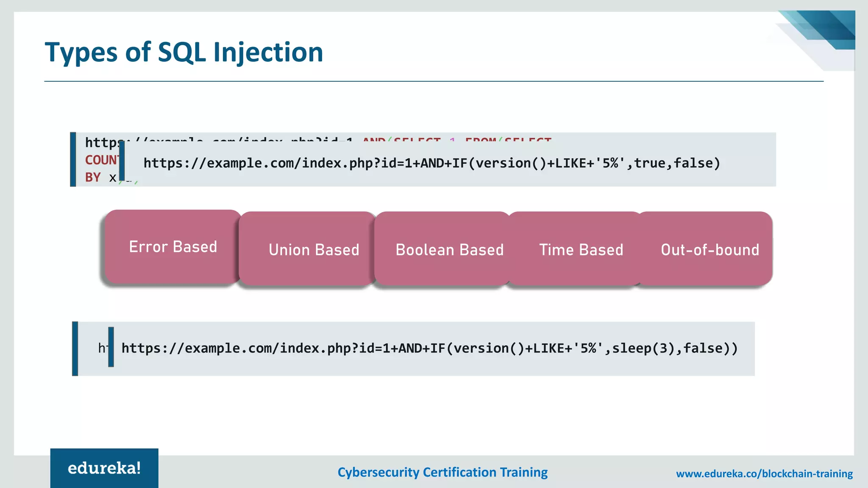Click the Types of SQL Injection title
868x488 pixels.
click(x=184, y=53)
